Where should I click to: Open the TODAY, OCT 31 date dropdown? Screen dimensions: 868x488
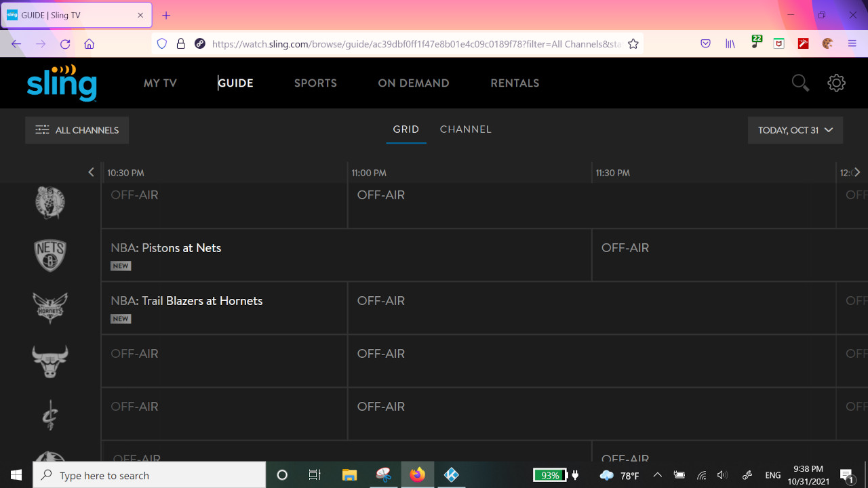click(795, 130)
